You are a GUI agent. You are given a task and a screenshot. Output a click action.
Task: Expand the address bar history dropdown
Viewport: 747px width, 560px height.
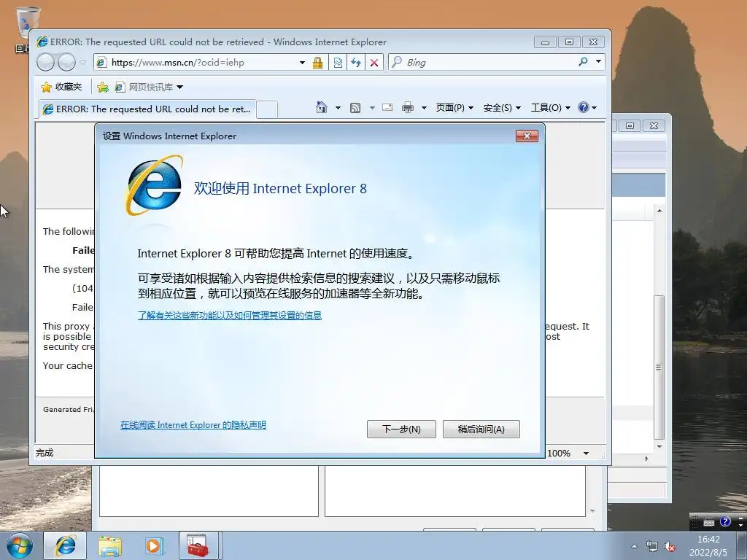(x=302, y=63)
